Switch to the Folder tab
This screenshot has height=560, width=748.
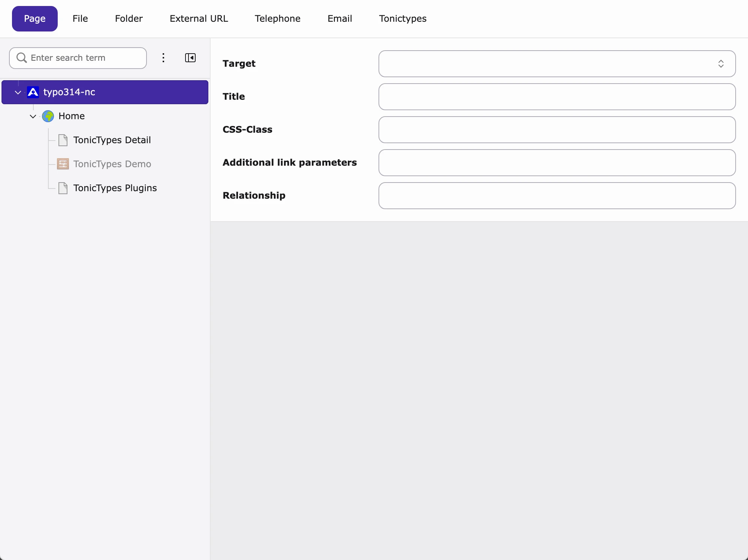coord(129,19)
